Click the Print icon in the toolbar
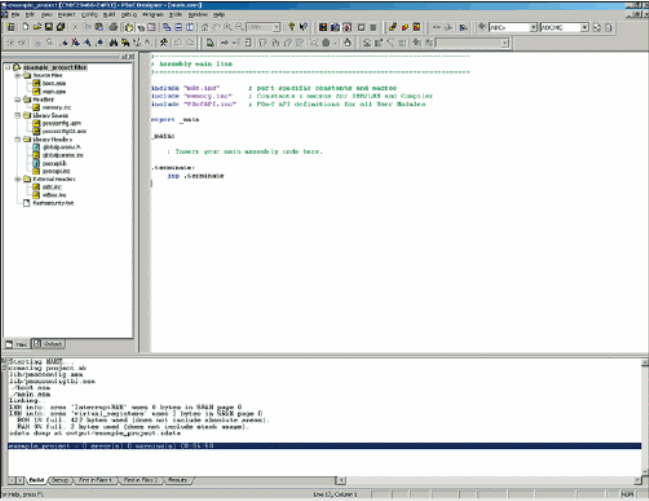 [113, 27]
